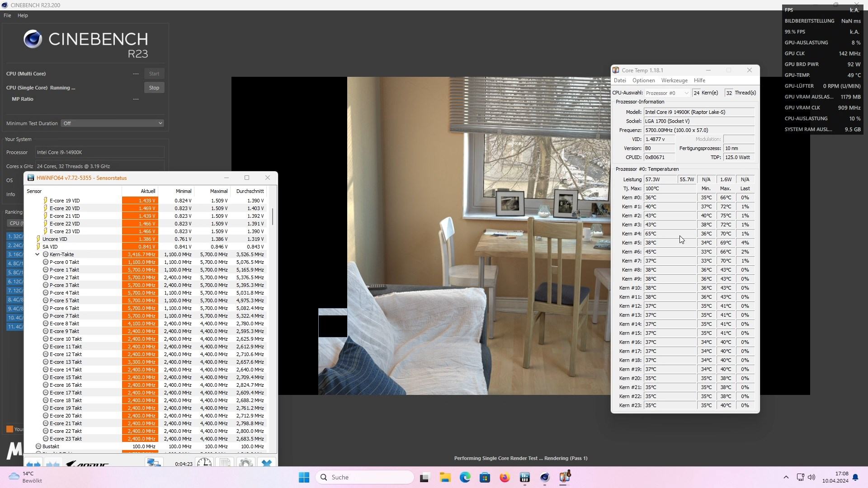Open Cinebench File menu
This screenshot has height=488, width=868.
[x=7, y=15]
